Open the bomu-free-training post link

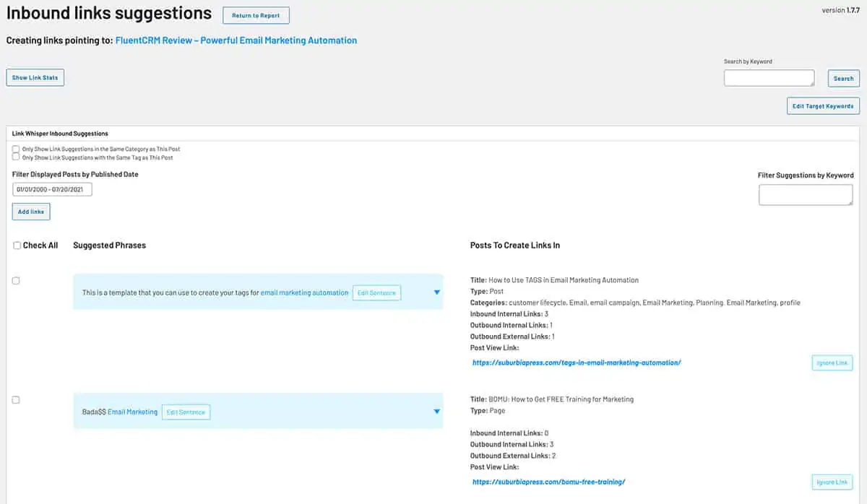coord(548,482)
